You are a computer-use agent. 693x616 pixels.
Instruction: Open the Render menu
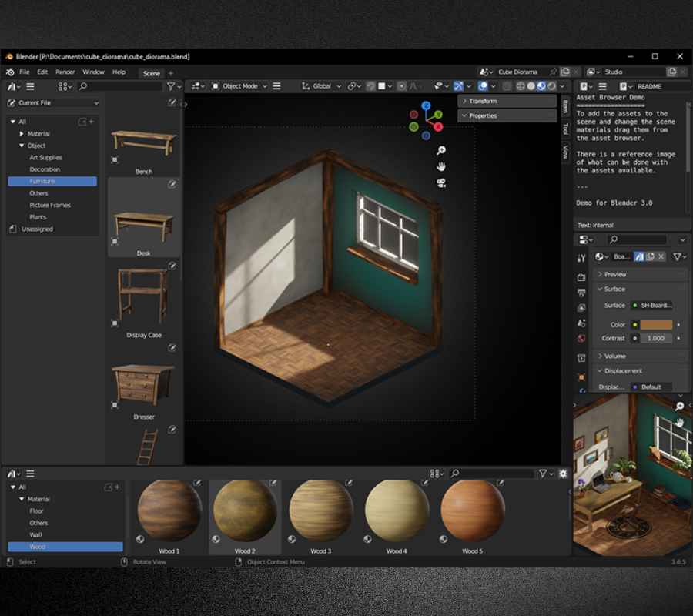coord(65,72)
